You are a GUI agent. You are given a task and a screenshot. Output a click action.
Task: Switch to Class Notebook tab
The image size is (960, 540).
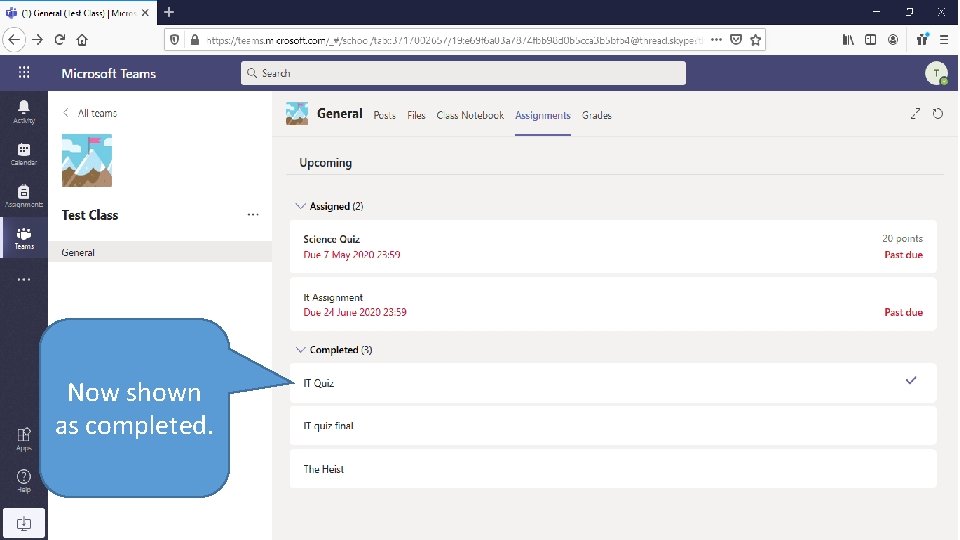click(470, 115)
